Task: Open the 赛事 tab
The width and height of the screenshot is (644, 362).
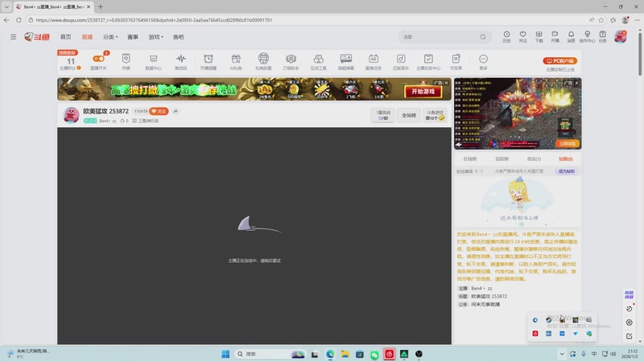Action: (133, 37)
